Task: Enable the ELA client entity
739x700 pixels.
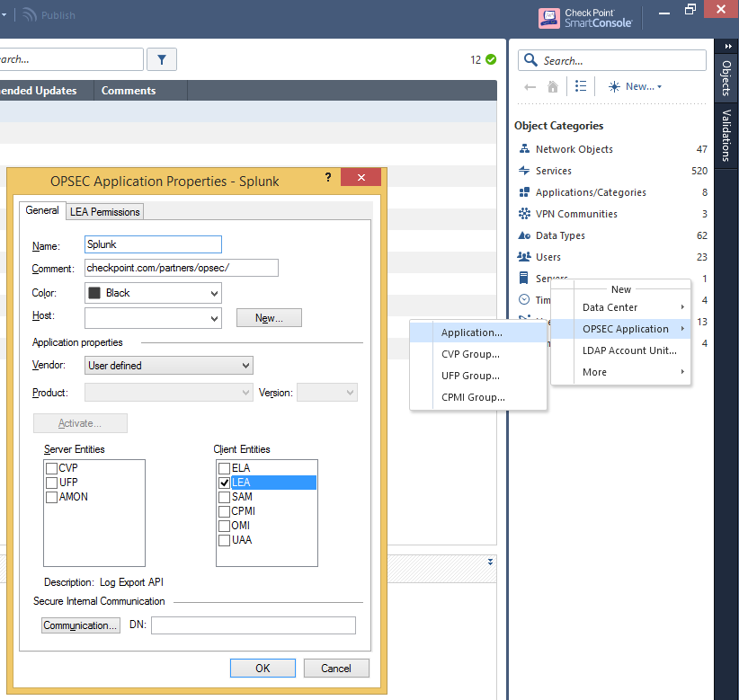Action: coord(225,468)
